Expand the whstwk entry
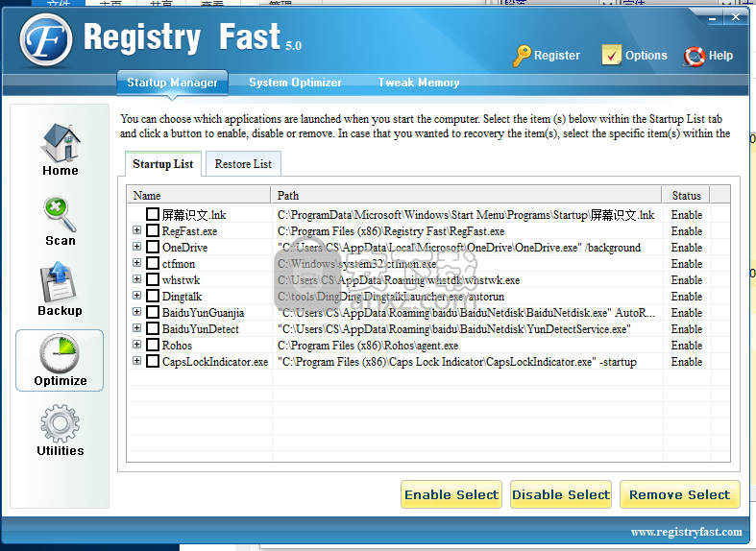 [x=137, y=279]
